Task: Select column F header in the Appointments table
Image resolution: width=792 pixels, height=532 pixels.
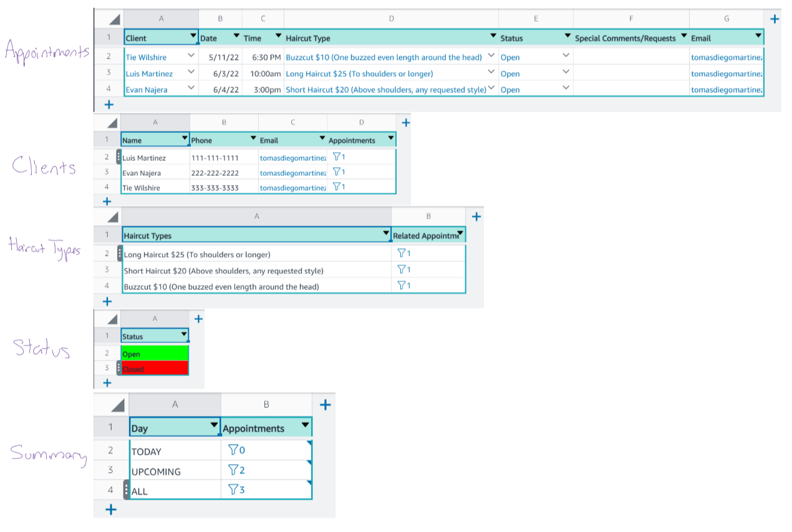Action: pos(631,19)
